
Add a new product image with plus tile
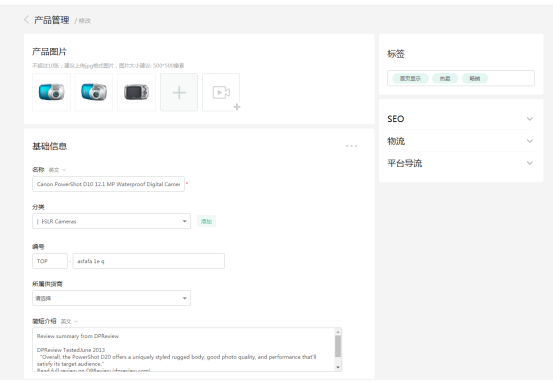pyautogui.click(x=179, y=92)
